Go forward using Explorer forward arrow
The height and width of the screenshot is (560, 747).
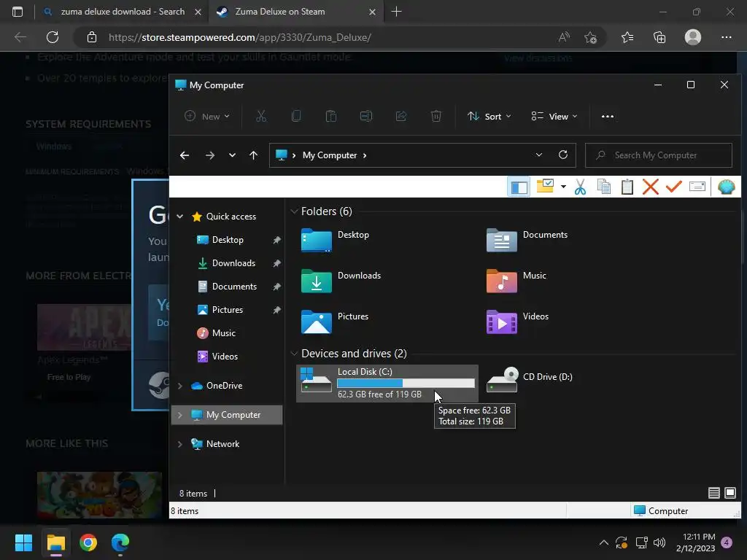[209, 155]
